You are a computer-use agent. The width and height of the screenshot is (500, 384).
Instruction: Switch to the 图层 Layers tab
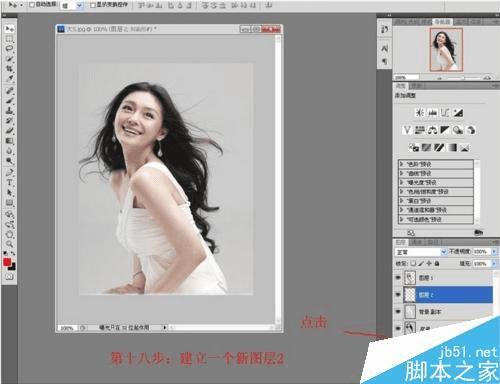coord(400,242)
